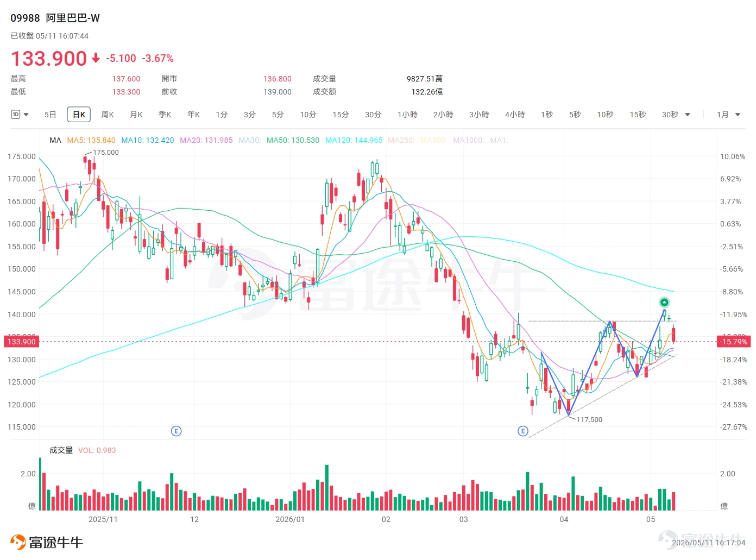Screen dimensions: 756x560
Task: Enable the faded MA1 indicator
Action: click(x=499, y=140)
